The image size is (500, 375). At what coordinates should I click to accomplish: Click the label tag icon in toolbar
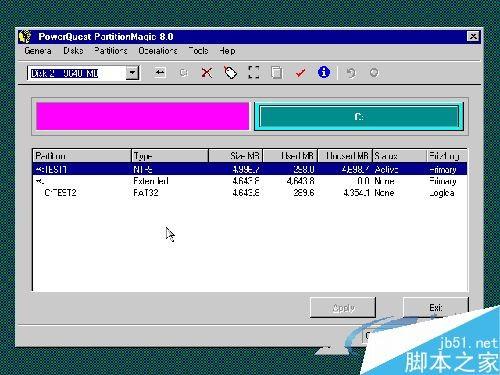point(230,72)
